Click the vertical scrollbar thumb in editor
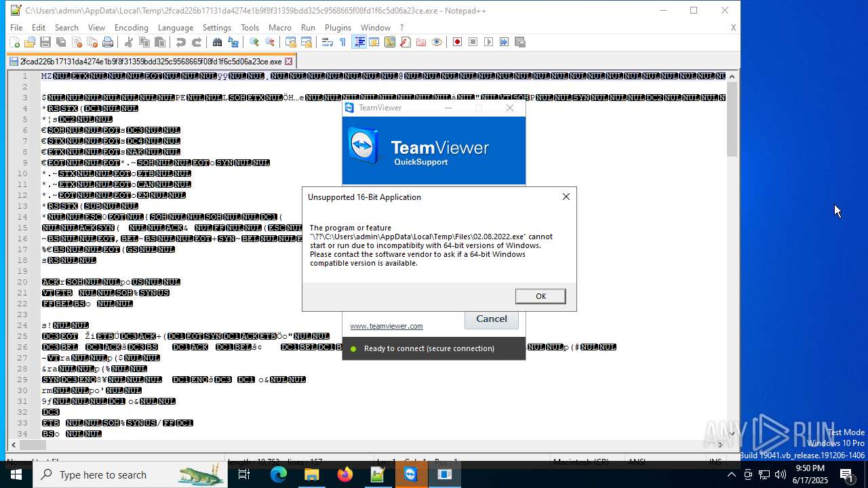The width and height of the screenshot is (868, 488). [x=732, y=120]
